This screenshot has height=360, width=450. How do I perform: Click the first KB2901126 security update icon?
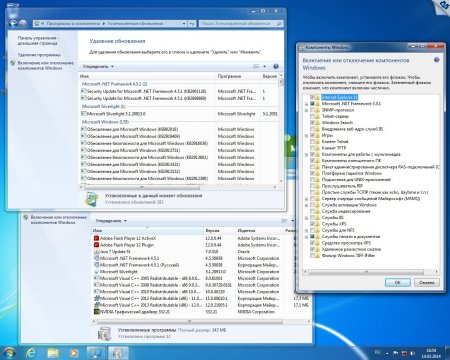point(84,91)
